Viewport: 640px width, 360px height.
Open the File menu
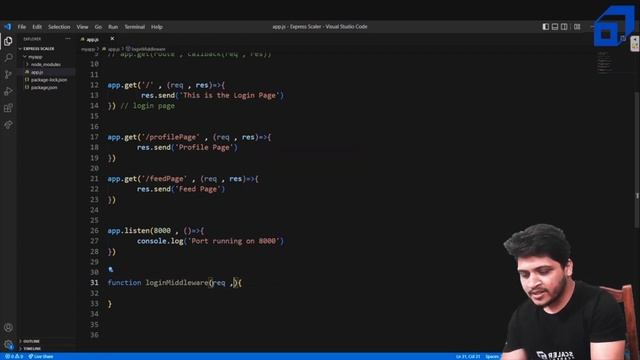[x=22, y=27]
